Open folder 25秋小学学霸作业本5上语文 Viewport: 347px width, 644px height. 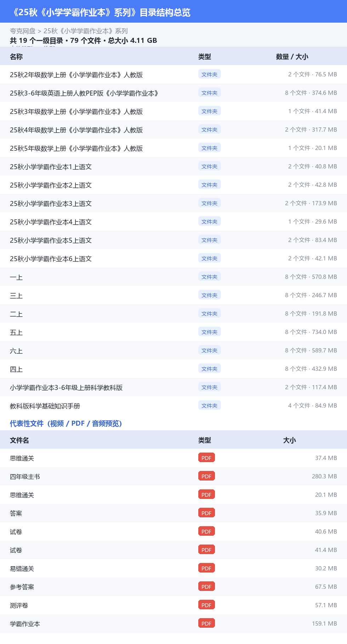pos(51,240)
